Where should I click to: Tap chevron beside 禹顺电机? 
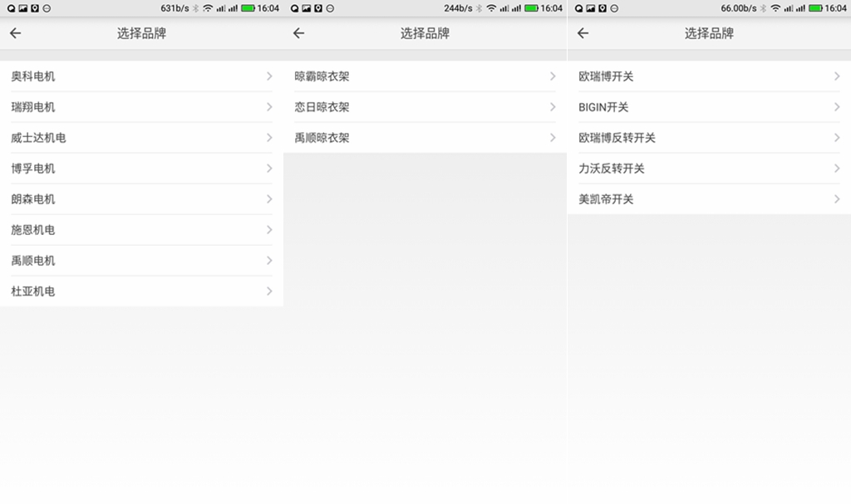(x=269, y=261)
